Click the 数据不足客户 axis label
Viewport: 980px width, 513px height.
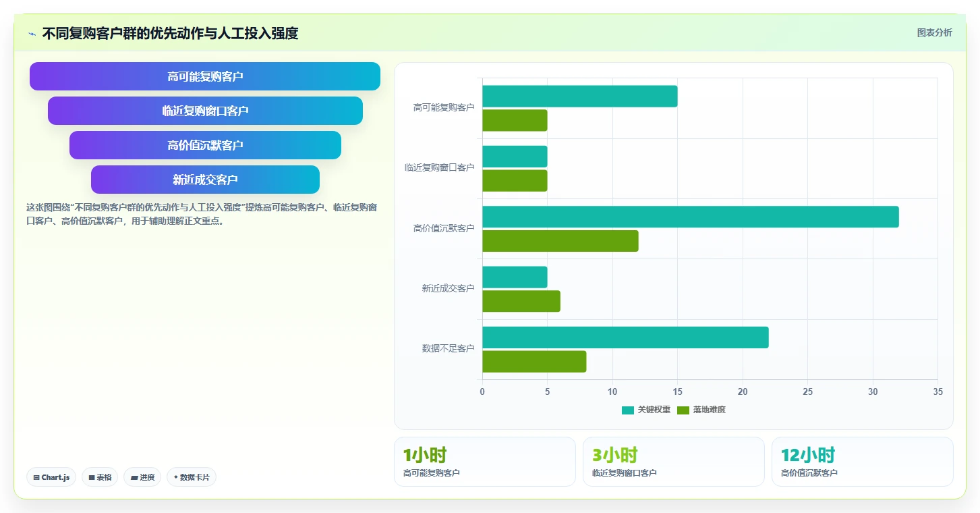pos(449,348)
